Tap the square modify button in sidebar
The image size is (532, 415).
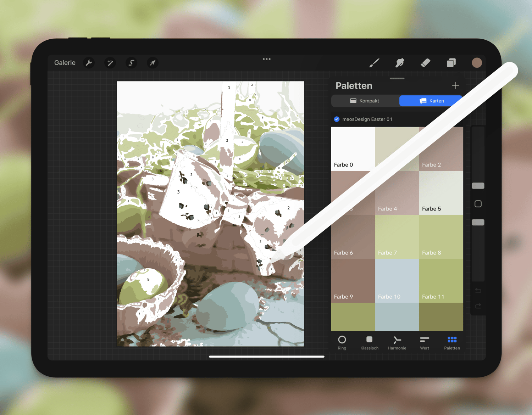coord(478,204)
